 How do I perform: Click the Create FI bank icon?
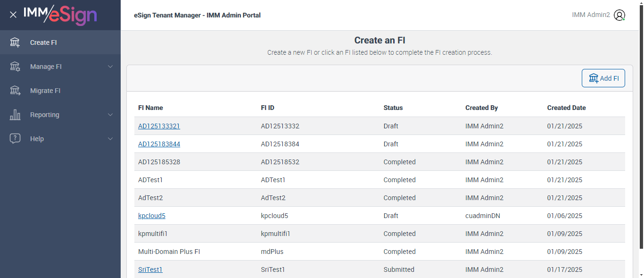(15, 42)
